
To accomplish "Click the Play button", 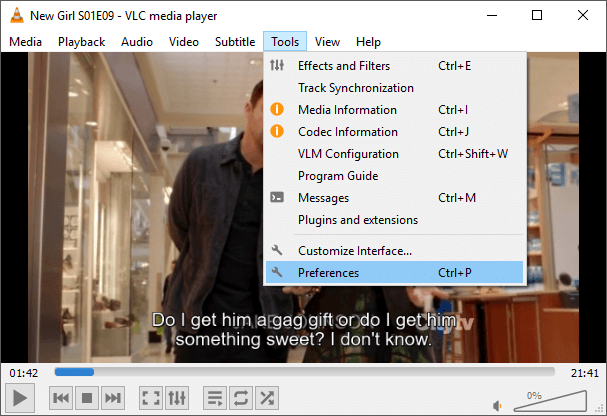I will click(x=20, y=398).
